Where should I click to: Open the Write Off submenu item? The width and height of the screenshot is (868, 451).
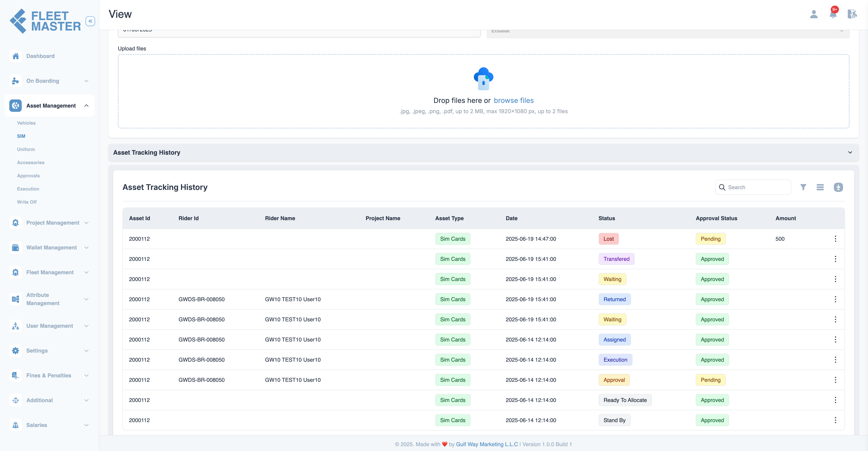[27, 202]
